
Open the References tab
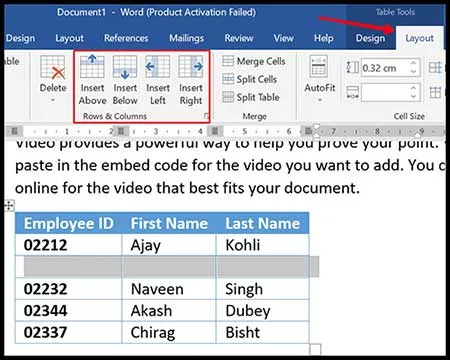pos(126,38)
